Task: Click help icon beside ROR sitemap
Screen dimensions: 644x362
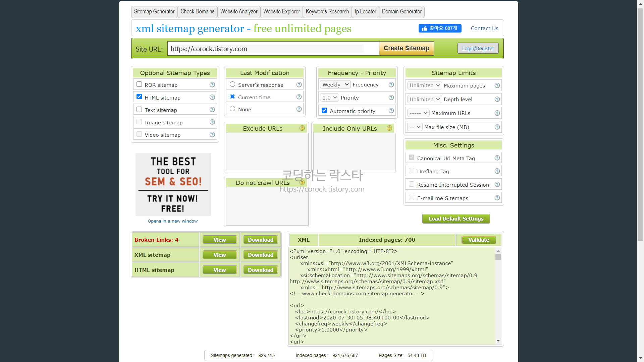Action: pyautogui.click(x=212, y=85)
